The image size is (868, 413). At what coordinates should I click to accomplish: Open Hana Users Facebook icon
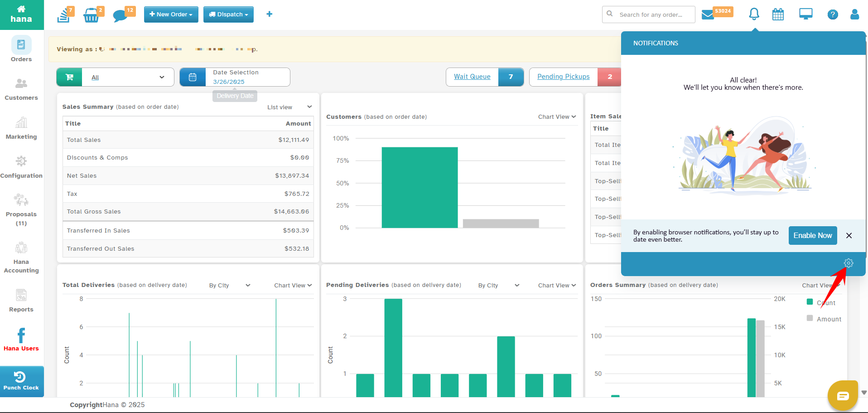pos(21,340)
